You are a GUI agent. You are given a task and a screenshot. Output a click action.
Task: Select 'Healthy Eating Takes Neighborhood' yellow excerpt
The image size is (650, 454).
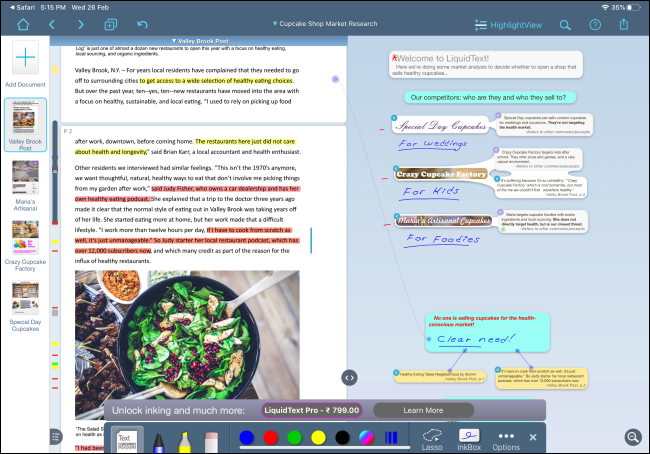[439, 376]
